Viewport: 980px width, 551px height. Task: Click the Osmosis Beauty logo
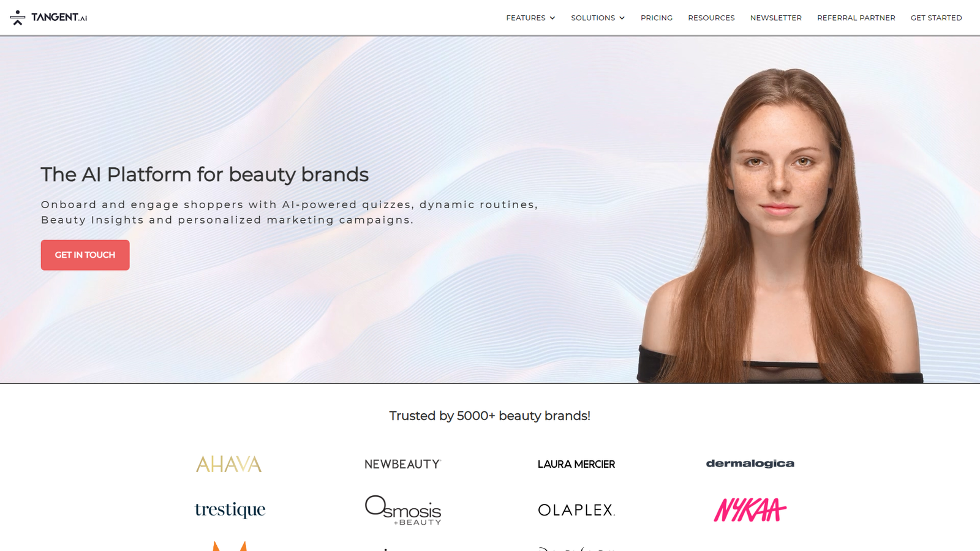click(x=403, y=510)
